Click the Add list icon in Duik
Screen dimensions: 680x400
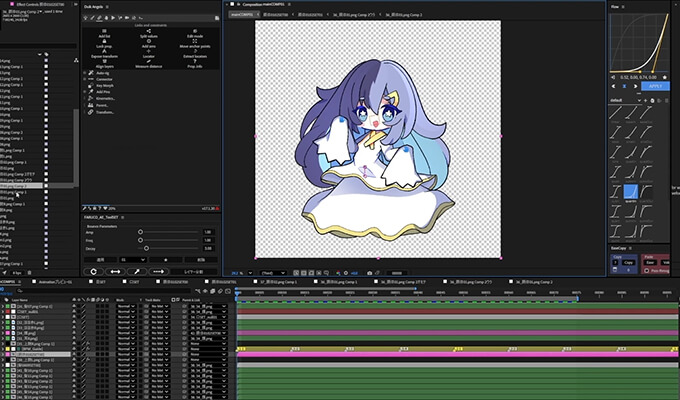[104, 31]
